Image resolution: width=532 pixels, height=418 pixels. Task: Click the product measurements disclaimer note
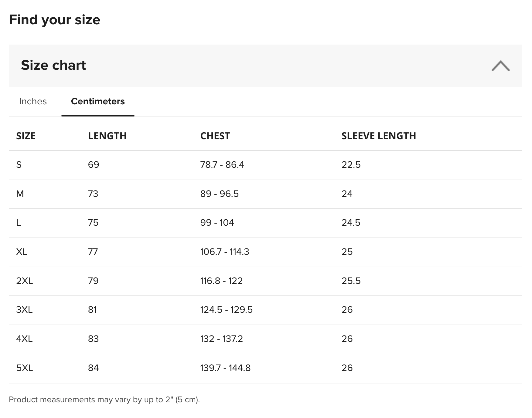[104, 399]
